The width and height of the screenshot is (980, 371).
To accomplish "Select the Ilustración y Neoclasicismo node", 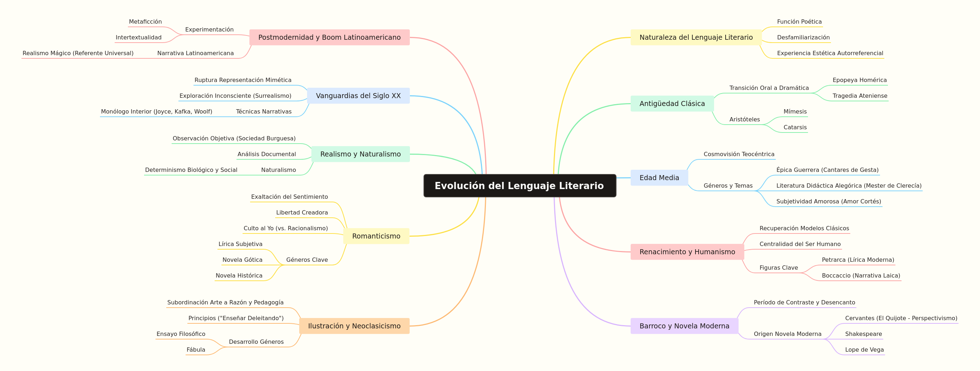I will [x=354, y=326].
